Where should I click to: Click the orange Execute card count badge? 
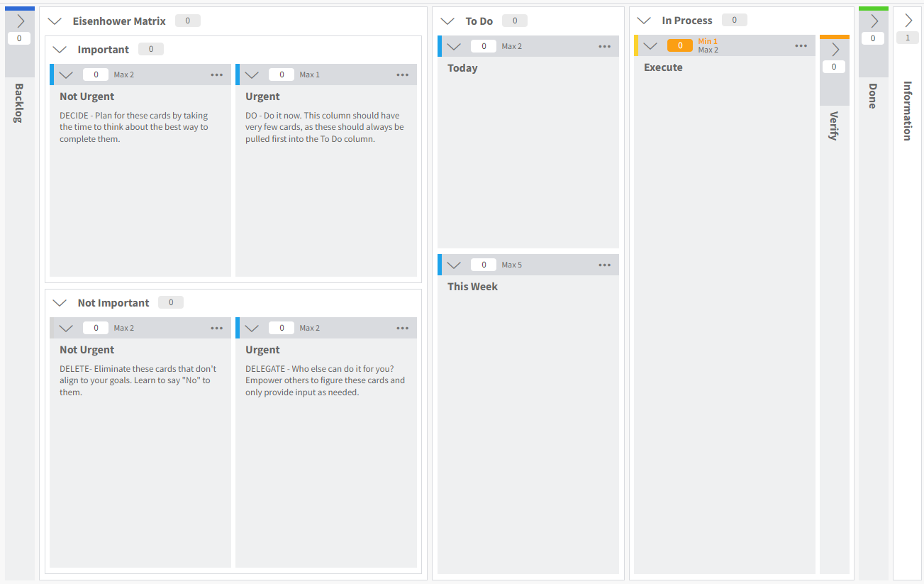680,45
